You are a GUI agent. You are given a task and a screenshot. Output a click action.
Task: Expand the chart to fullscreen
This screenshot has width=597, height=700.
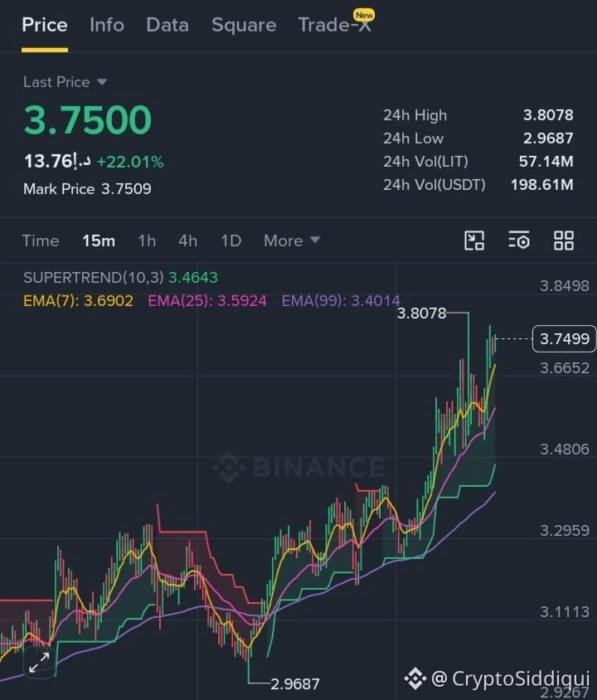(x=39, y=663)
